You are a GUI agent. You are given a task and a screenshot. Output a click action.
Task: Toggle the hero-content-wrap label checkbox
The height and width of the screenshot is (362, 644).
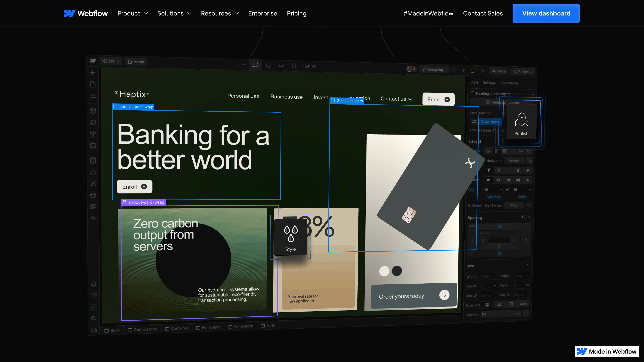coord(116,107)
